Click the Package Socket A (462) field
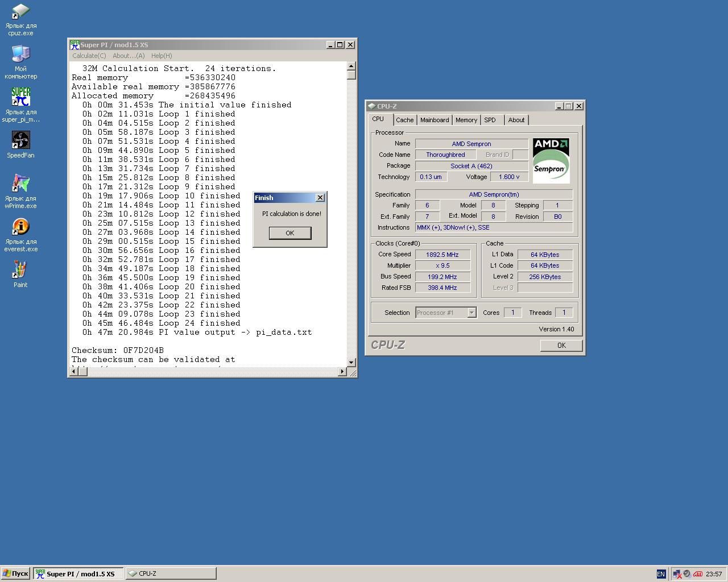 coord(471,166)
